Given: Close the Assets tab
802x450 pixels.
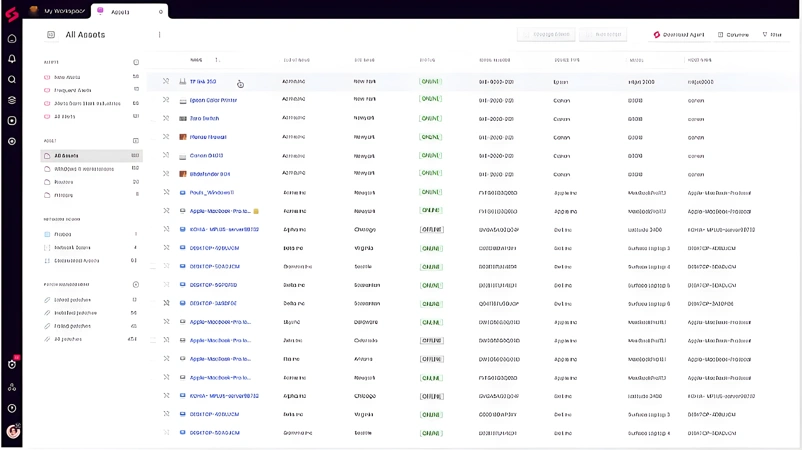Looking at the screenshot, I should 161,12.
